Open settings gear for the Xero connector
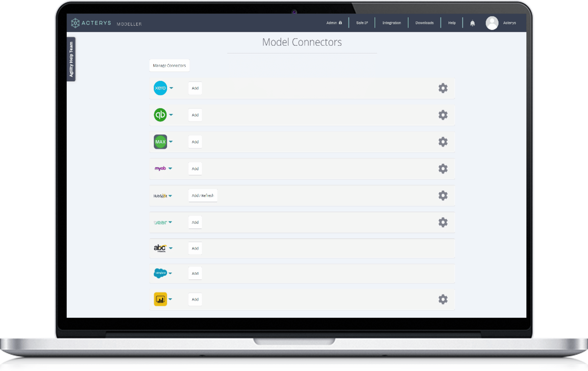This screenshot has width=588, height=371. pos(443,88)
